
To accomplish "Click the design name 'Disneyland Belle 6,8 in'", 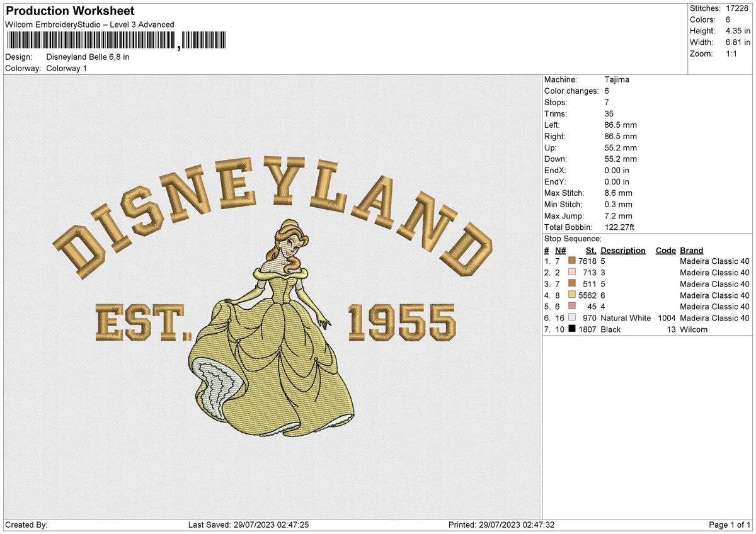I will click(88, 57).
